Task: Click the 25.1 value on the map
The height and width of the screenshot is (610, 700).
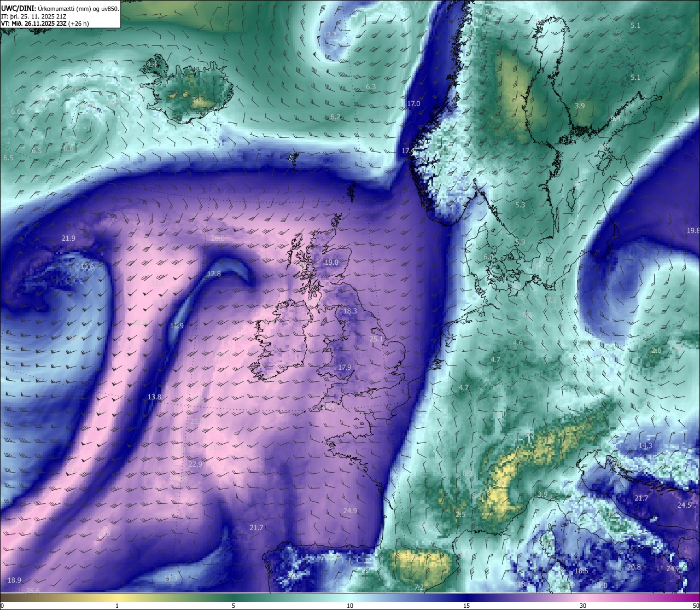Action: 377,339
